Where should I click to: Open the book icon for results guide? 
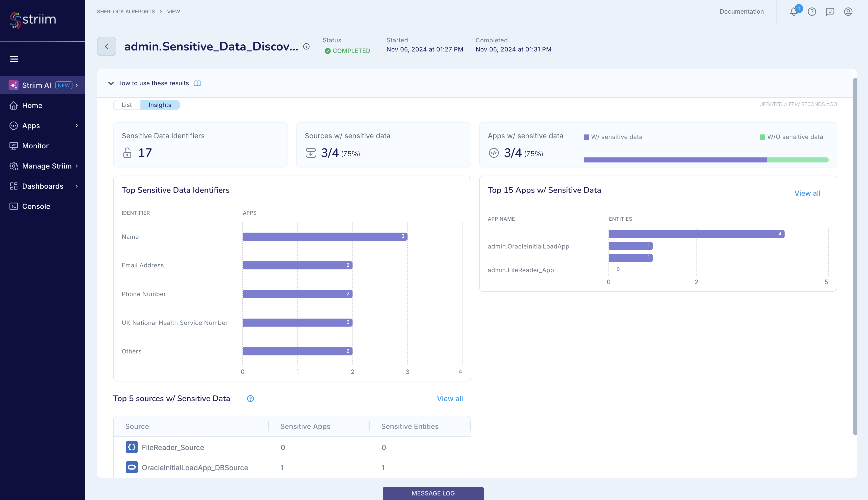pos(197,84)
